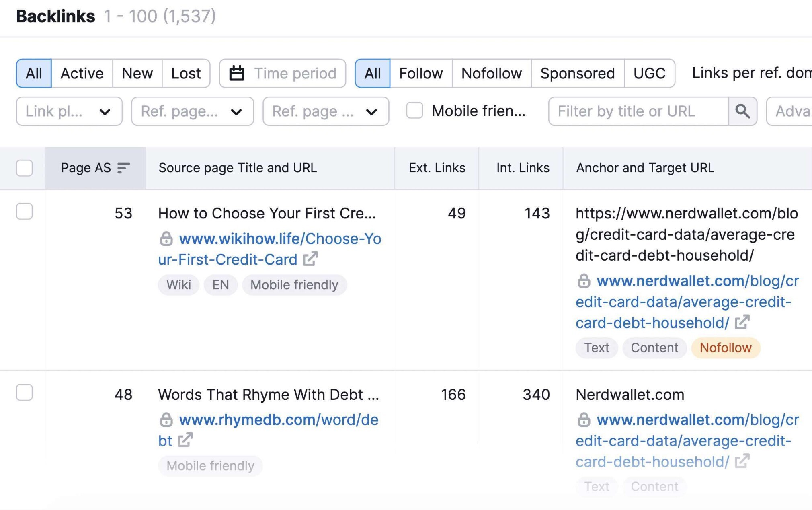Toggle the Mobile friendly checkbox filter

[x=414, y=111]
